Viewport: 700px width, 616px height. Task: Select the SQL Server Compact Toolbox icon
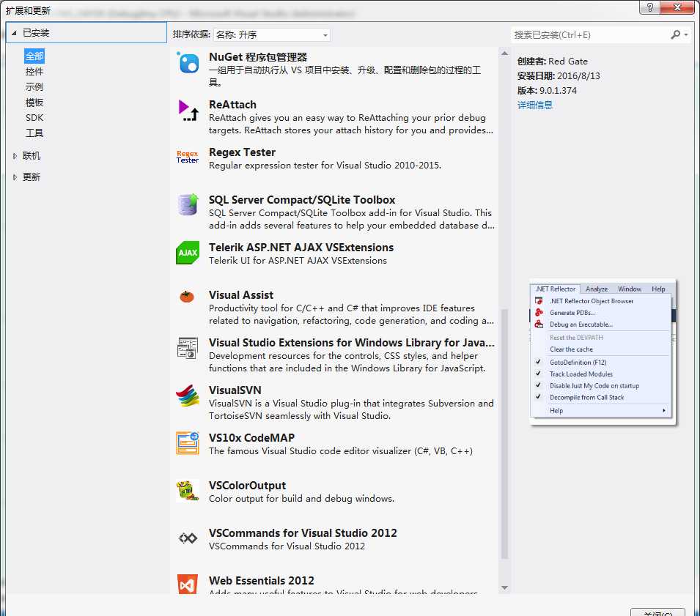point(188,205)
